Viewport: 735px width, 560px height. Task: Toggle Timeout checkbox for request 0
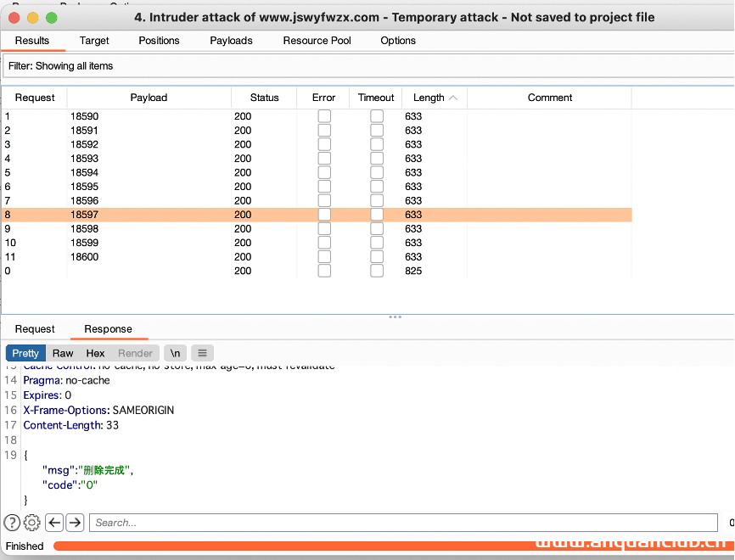pos(377,271)
